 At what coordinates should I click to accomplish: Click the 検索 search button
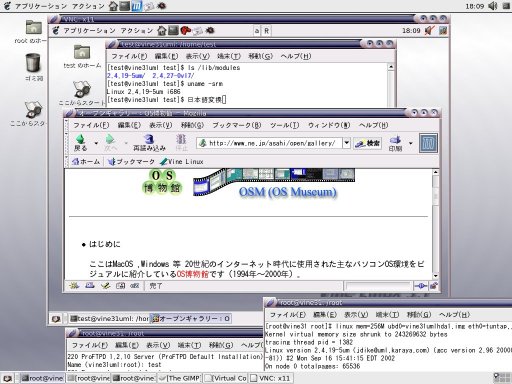368,143
